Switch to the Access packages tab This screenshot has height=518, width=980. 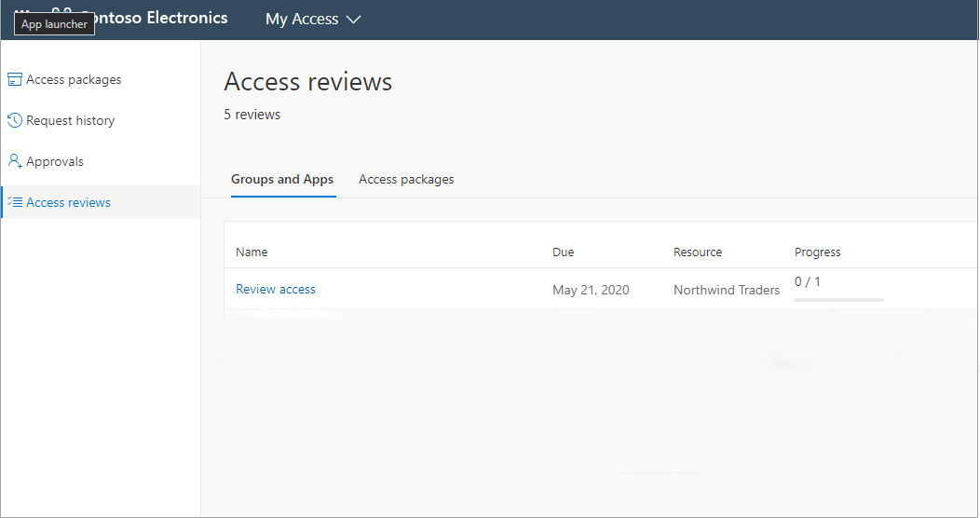point(406,179)
